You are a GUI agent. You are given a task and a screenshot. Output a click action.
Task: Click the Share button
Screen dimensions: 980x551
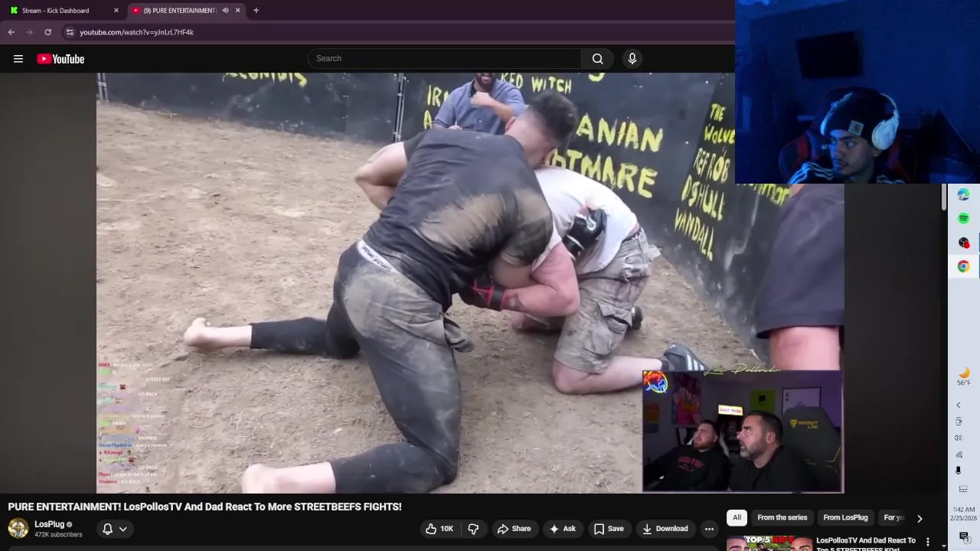tap(514, 529)
